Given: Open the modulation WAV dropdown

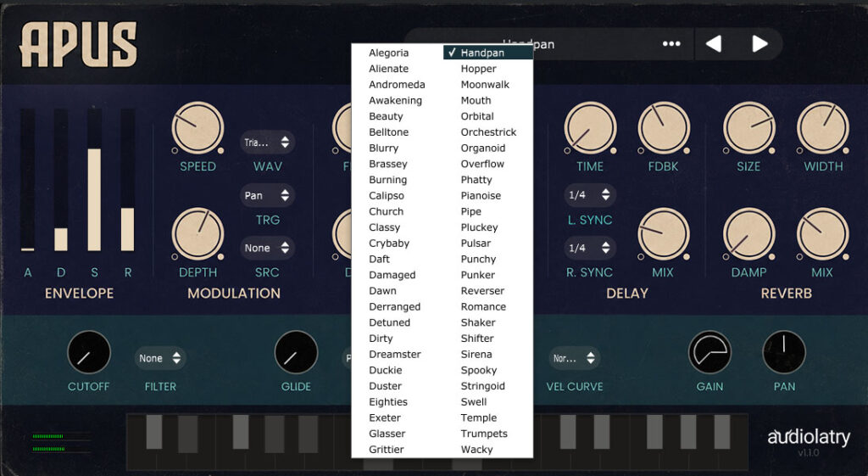Looking at the screenshot, I should pos(267,143).
